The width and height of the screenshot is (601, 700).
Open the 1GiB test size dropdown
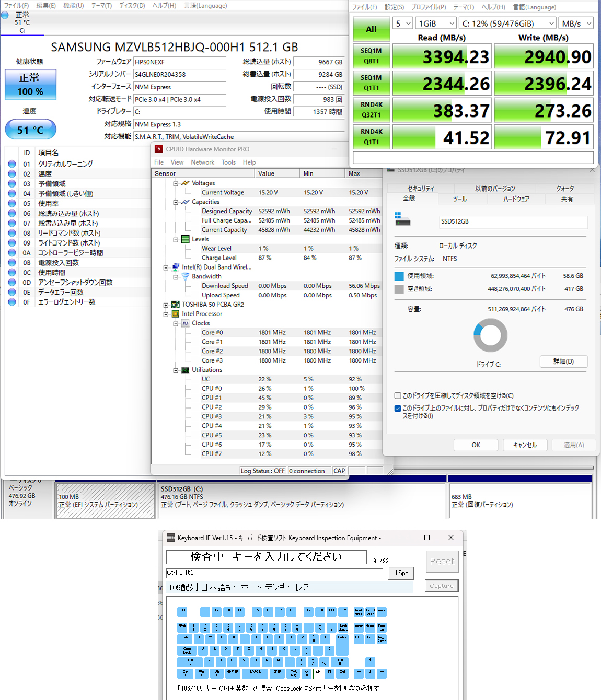[x=437, y=24]
